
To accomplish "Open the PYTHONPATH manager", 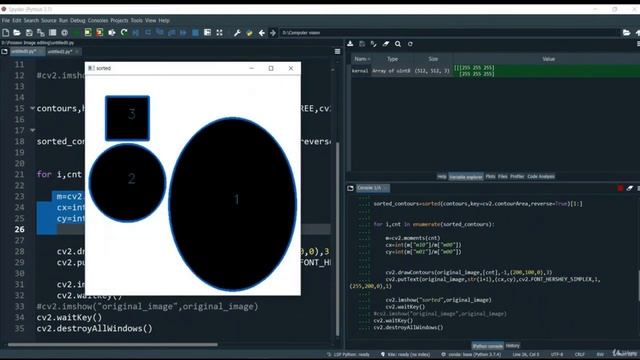I will click(249, 33).
